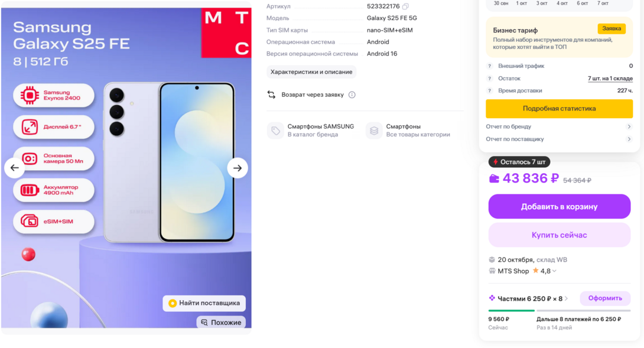Copy the article number 523322176
Viewport: 644px width, 348px height.
coord(405,6)
